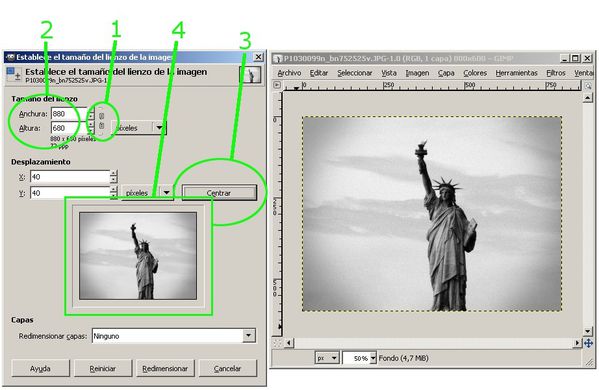
Task: Click the vertical scrollbar up arrow
Action: pyautogui.click(x=588, y=98)
